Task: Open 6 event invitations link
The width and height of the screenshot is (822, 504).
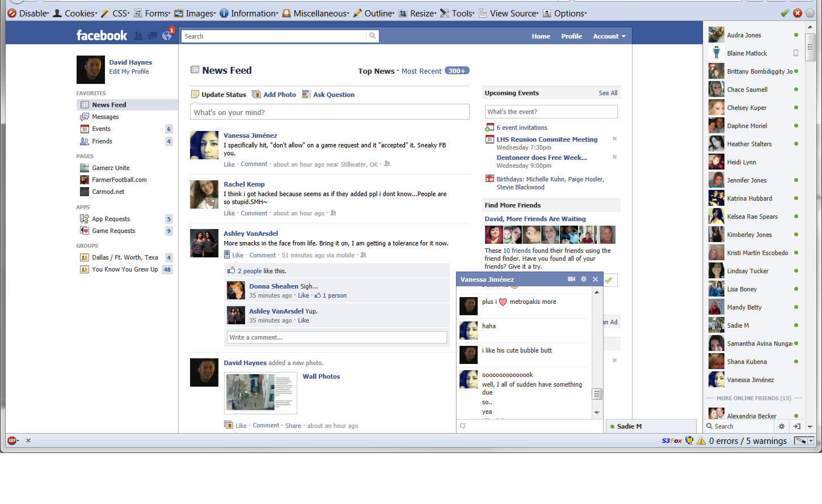Action: 522,128
